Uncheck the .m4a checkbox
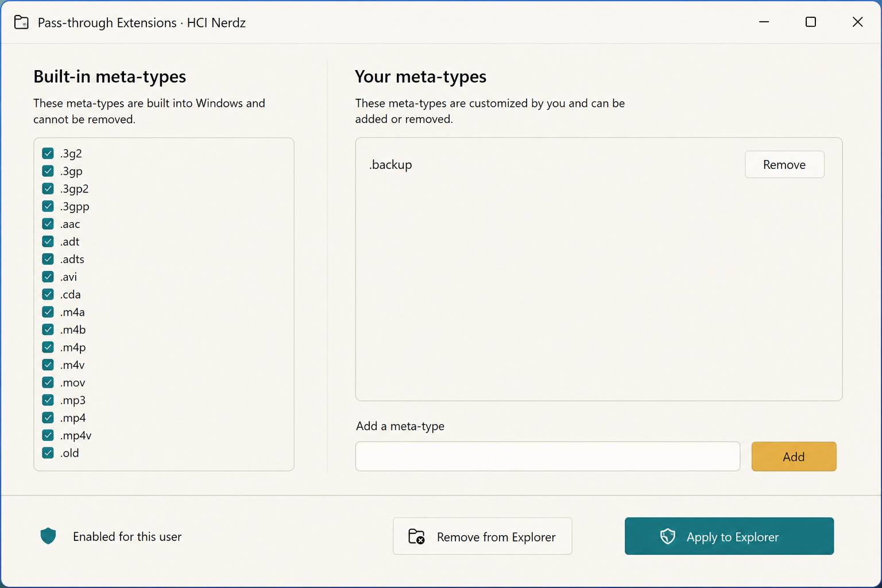 (x=48, y=312)
